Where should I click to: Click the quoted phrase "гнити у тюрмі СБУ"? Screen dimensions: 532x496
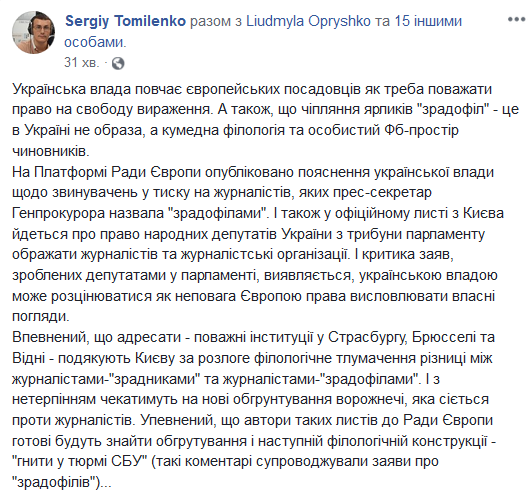79,462
